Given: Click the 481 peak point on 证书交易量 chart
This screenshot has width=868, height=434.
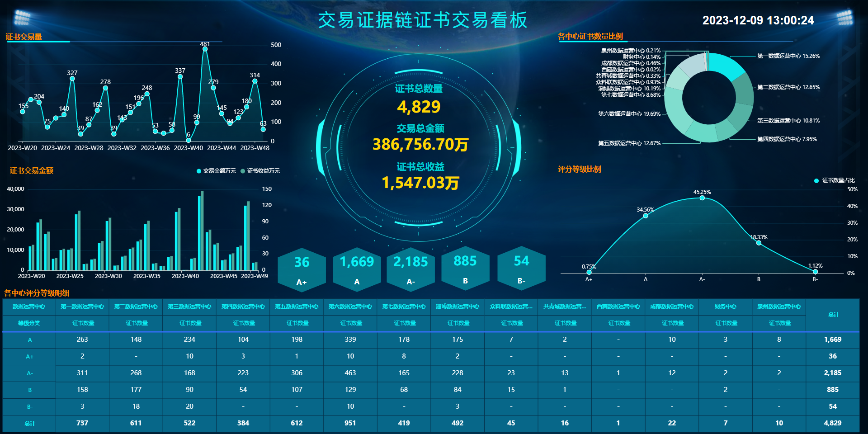Looking at the screenshot, I should click(205, 49).
